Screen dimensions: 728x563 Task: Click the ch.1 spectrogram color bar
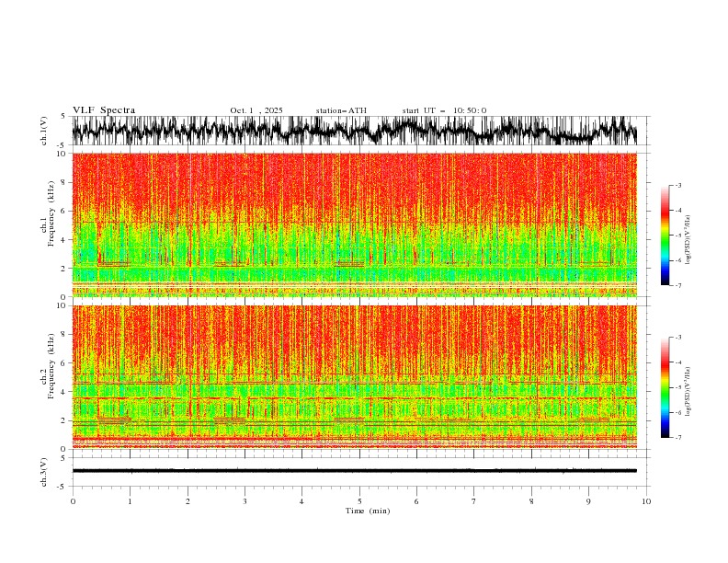(665, 236)
